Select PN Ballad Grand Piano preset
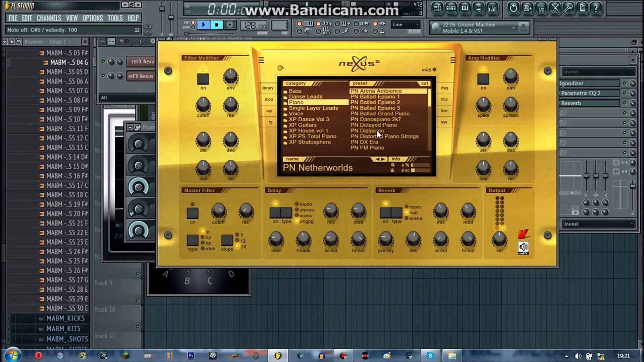644x362 pixels. tap(380, 114)
